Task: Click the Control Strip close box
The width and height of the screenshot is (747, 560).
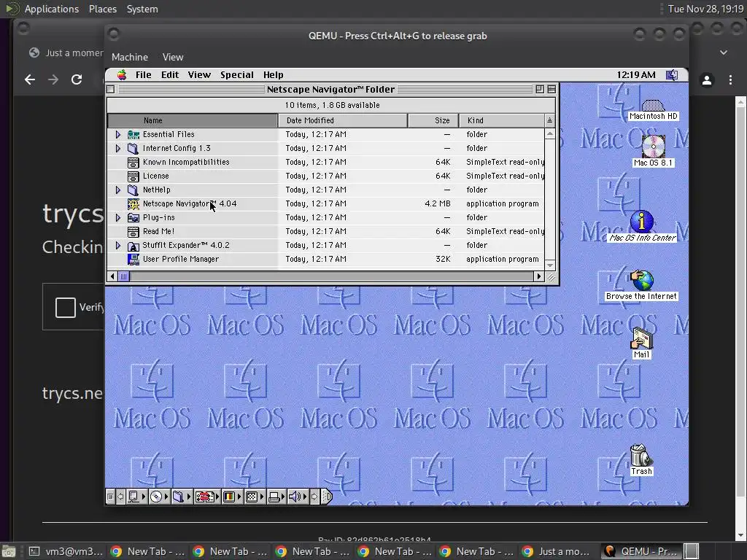Action: coord(111,497)
